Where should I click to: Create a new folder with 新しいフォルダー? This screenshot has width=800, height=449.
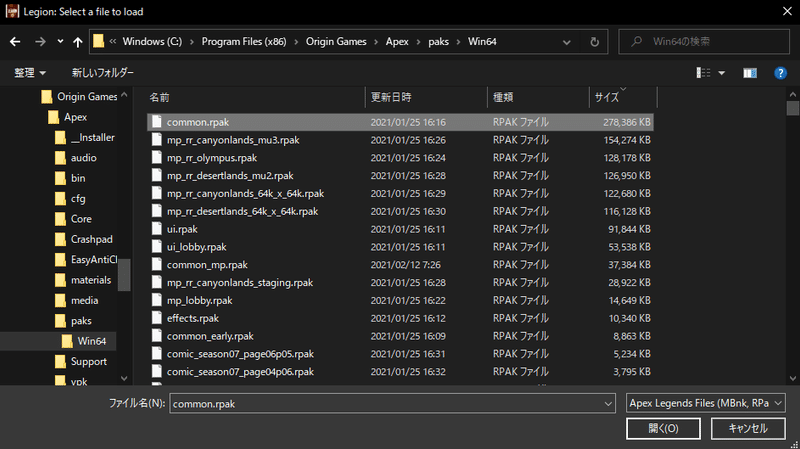tap(103, 73)
